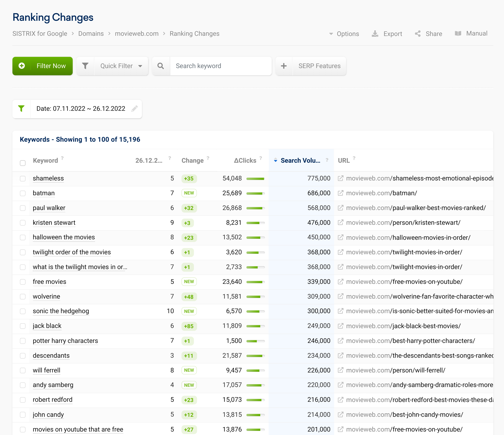The height and width of the screenshot is (435, 504).
Task: Click the Filter Now button
Action: pos(42,66)
